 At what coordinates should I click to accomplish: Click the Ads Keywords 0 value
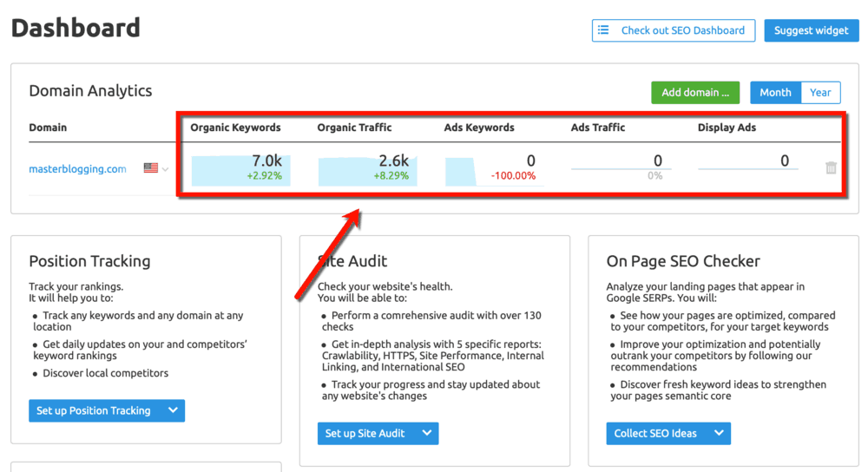[x=531, y=161]
